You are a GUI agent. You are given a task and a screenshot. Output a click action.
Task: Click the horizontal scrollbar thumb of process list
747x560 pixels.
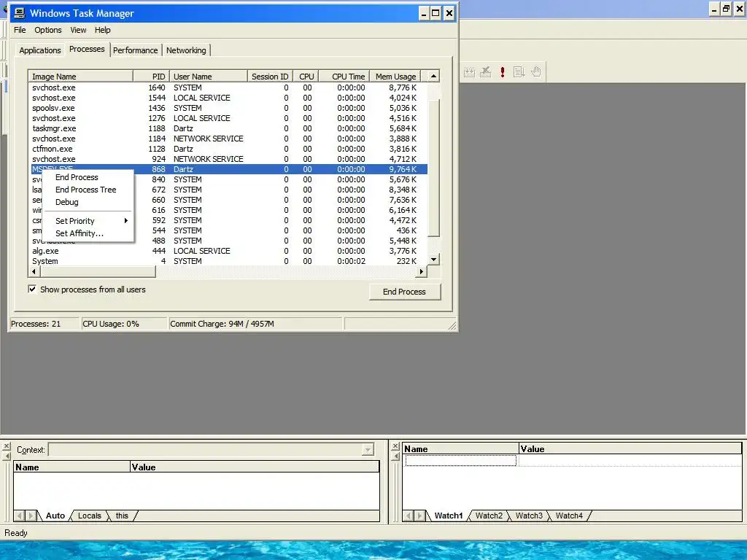point(98,271)
